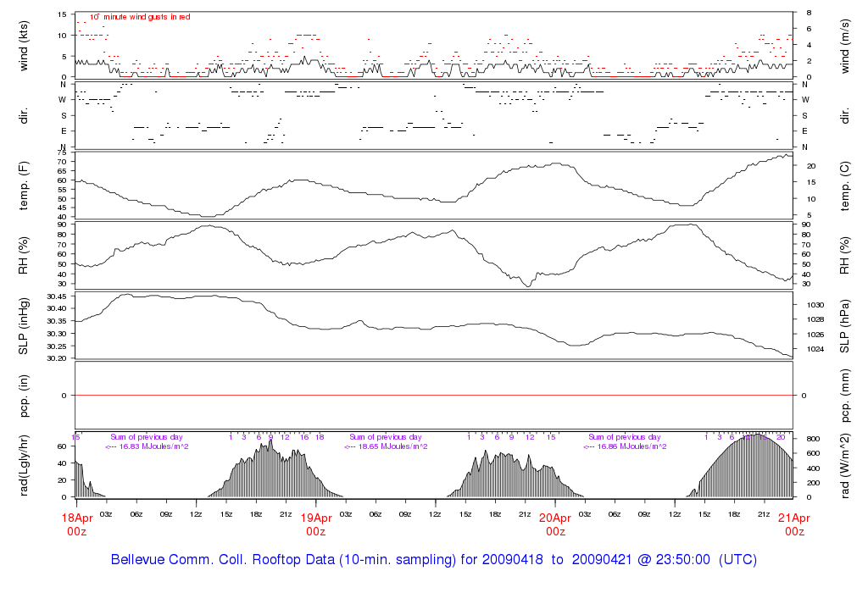Click the '10 minute wind gusts in red' note
Screen dimensions: 868x593
coord(140,17)
